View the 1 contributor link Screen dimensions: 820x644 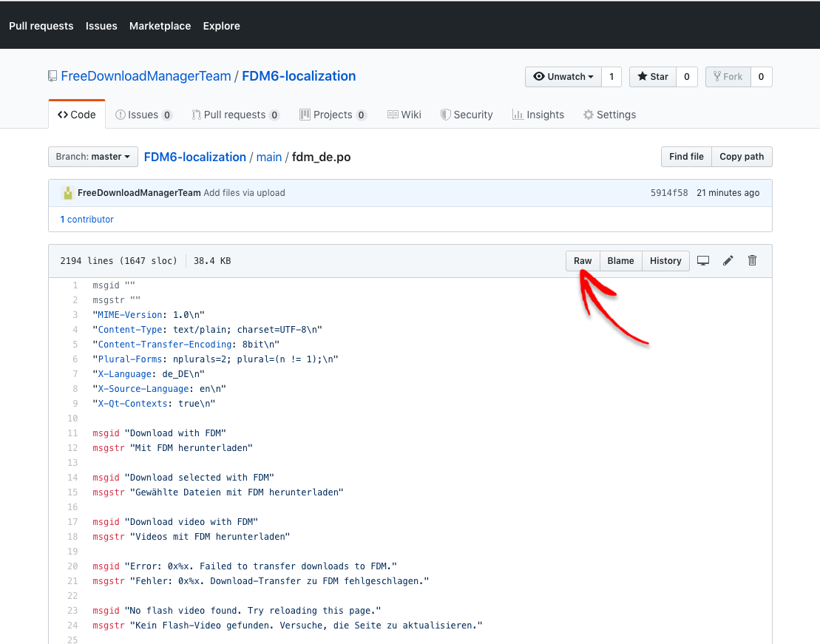(x=87, y=219)
